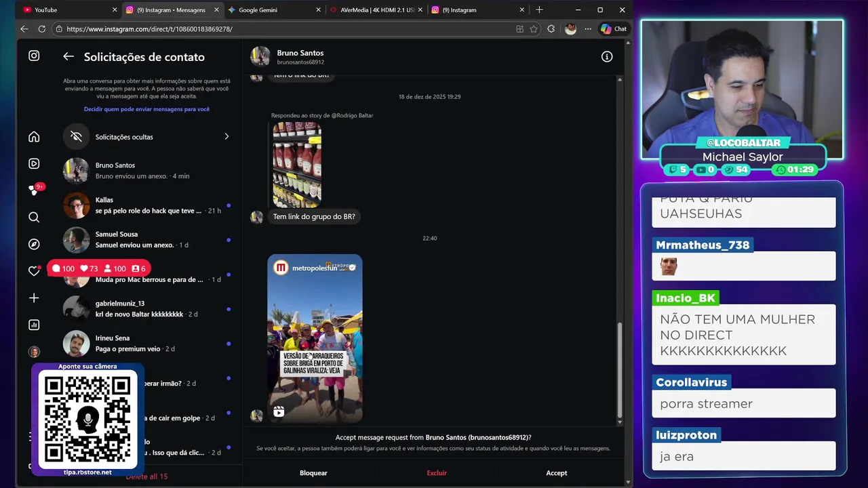868x488 pixels.
Task: Open Explore compass icon in sidebar
Action: pos(34,244)
